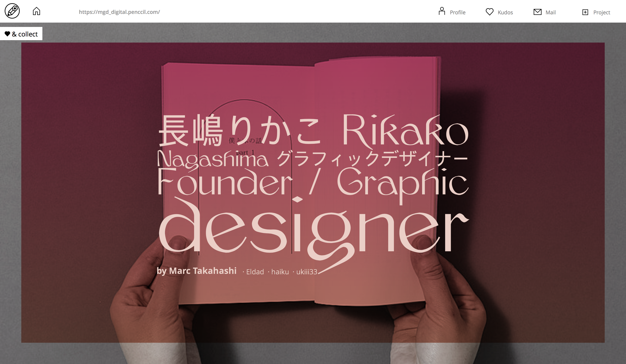This screenshot has width=626, height=364.
Task: Click the '& collect' button
Action: [x=21, y=33]
